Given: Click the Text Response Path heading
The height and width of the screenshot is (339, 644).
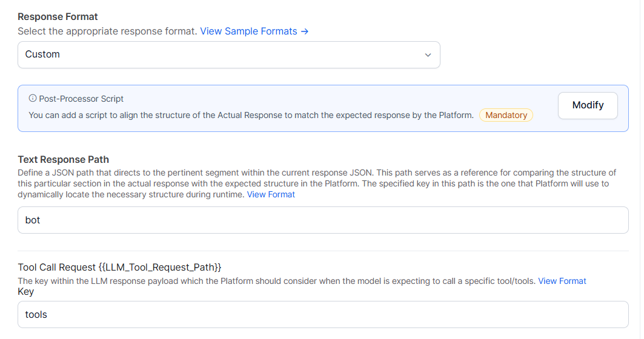Looking at the screenshot, I should pyautogui.click(x=63, y=159).
